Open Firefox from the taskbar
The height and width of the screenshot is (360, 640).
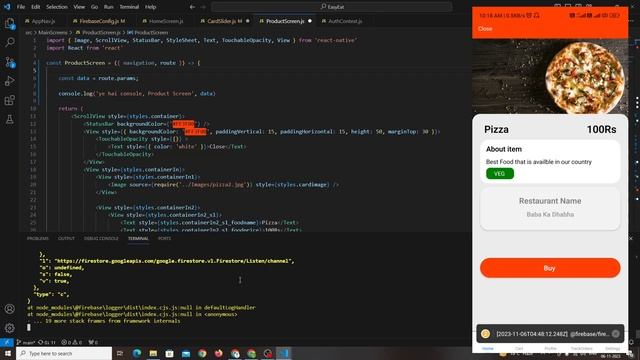(218, 353)
